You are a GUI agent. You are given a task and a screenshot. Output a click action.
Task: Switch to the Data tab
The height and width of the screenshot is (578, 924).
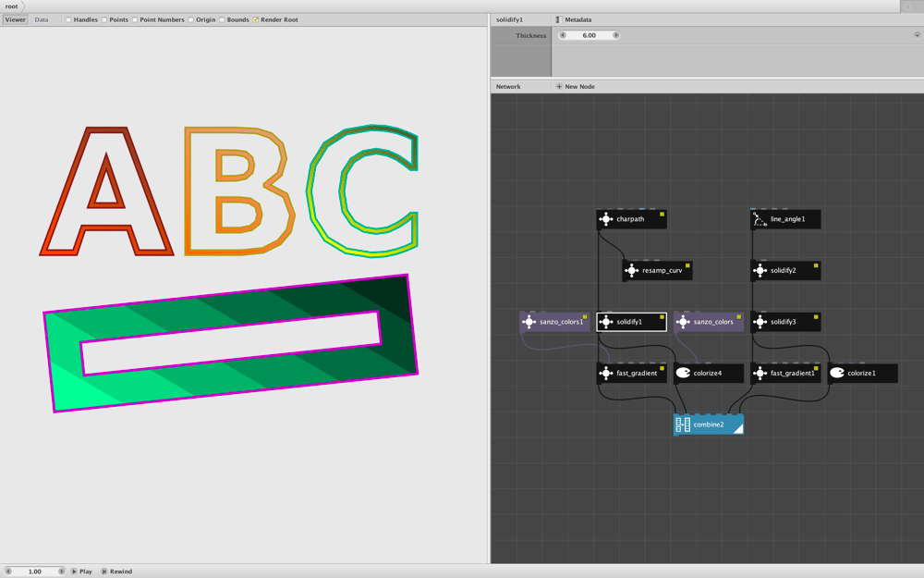point(42,19)
